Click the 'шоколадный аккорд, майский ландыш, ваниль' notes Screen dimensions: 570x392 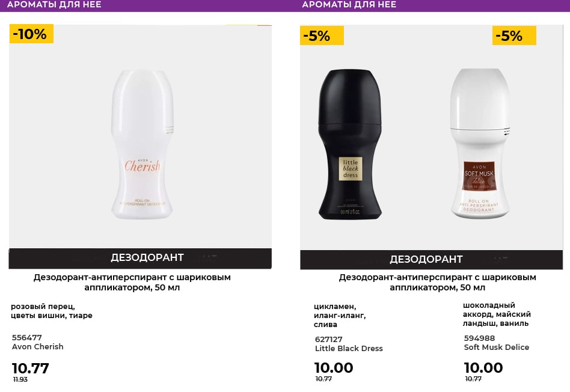(497, 314)
